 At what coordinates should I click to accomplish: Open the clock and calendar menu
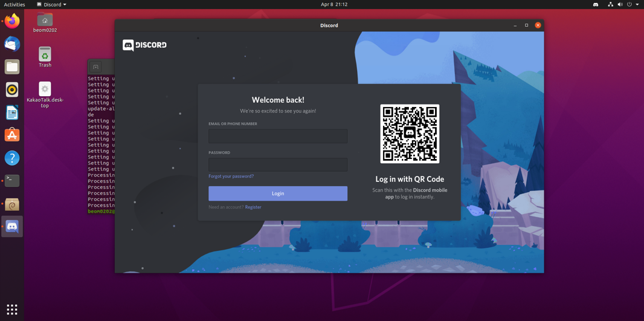[x=334, y=5]
